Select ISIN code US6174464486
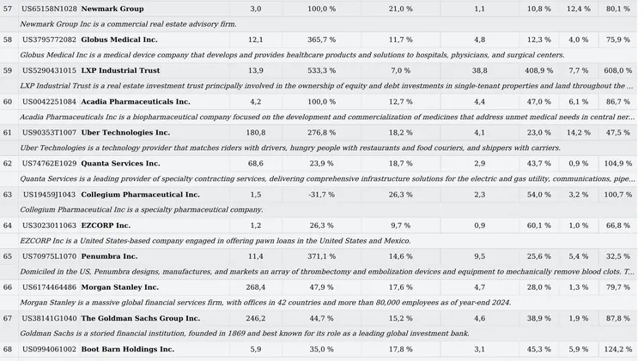644x361 pixels. [x=49, y=287]
